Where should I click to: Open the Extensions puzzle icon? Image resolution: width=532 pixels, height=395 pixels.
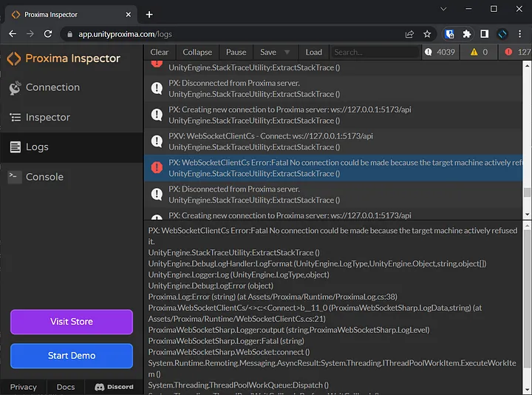pyautogui.click(x=467, y=34)
